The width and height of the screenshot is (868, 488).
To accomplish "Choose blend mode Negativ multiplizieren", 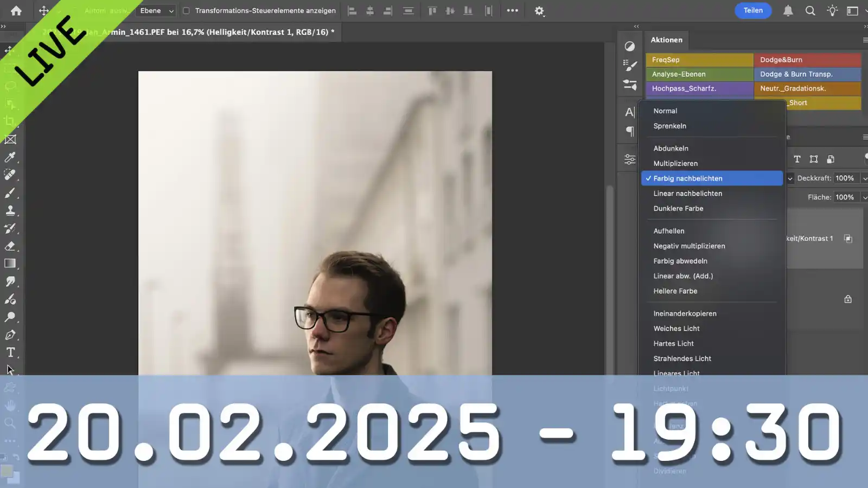I will click(x=712, y=246).
